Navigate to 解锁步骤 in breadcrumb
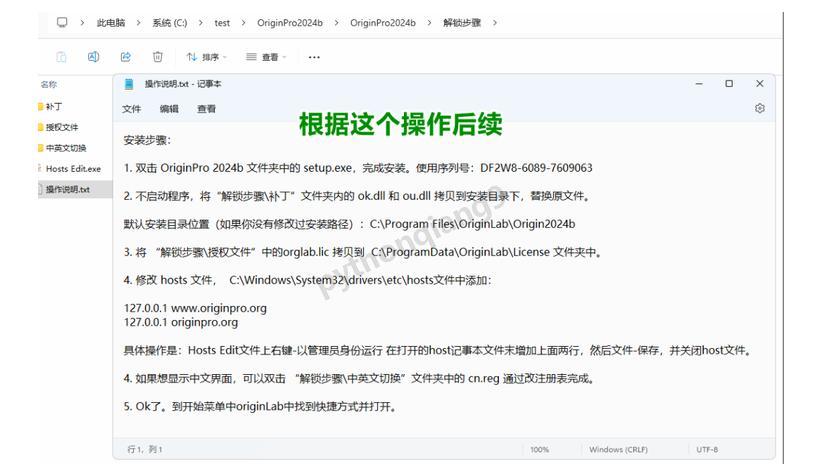The height and width of the screenshot is (476, 822). (x=462, y=23)
